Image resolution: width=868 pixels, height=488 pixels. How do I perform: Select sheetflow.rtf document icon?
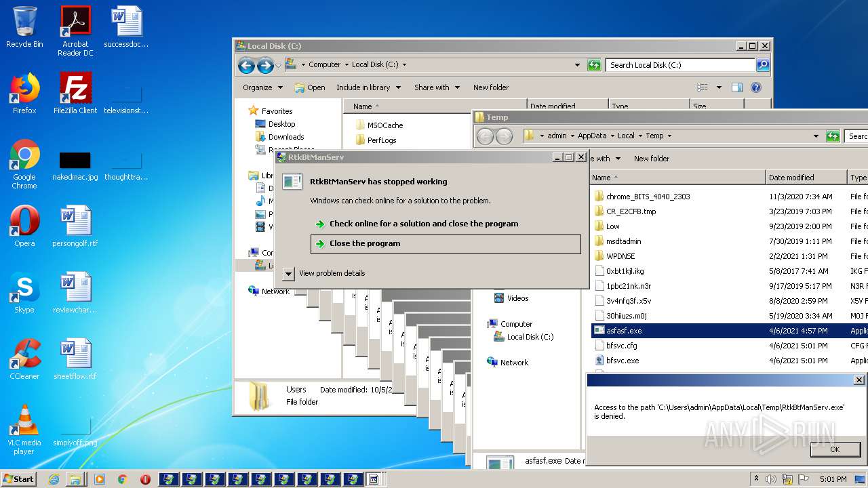pos(75,359)
